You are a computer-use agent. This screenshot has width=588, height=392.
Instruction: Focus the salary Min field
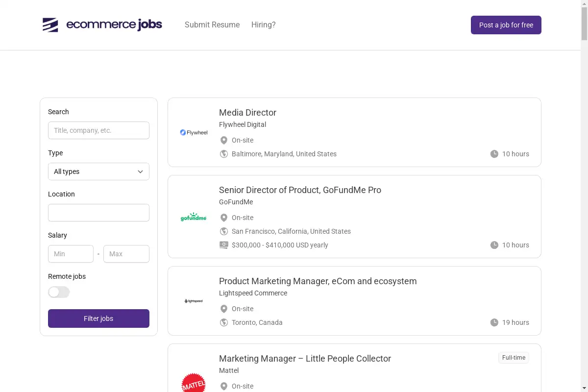(x=71, y=254)
